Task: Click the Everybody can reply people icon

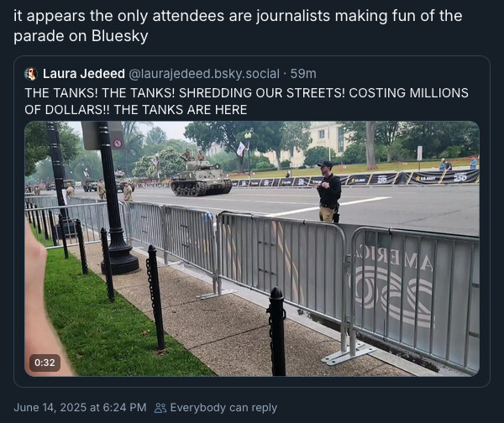Action: 160,408
